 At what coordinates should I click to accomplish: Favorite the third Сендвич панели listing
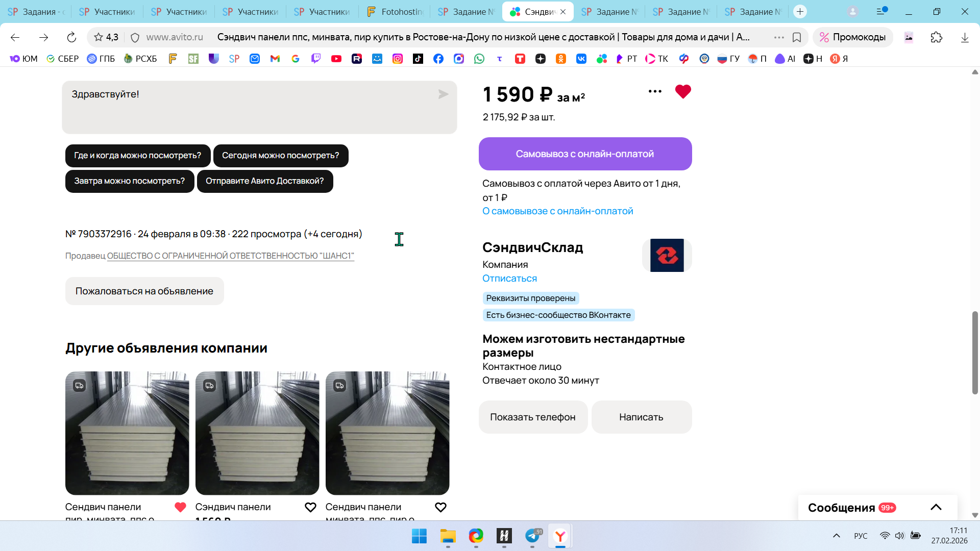(x=440, y=507)
